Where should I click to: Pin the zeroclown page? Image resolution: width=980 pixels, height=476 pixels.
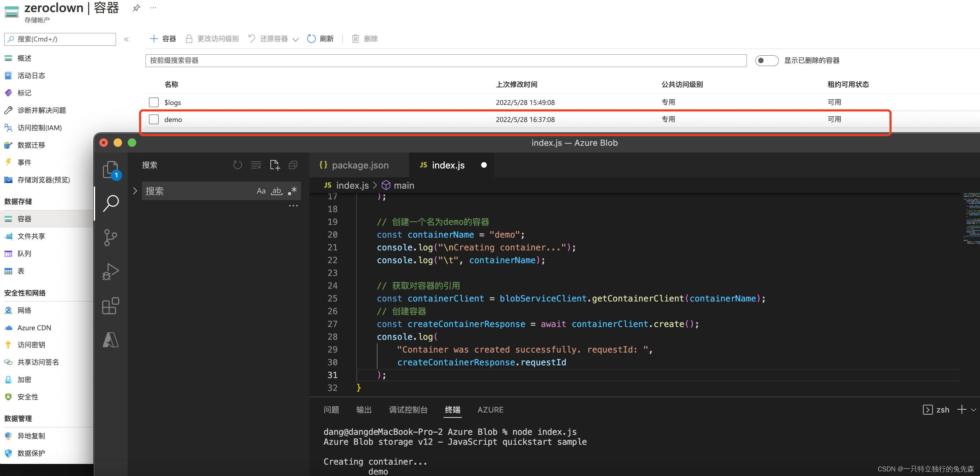coord(136,8)
